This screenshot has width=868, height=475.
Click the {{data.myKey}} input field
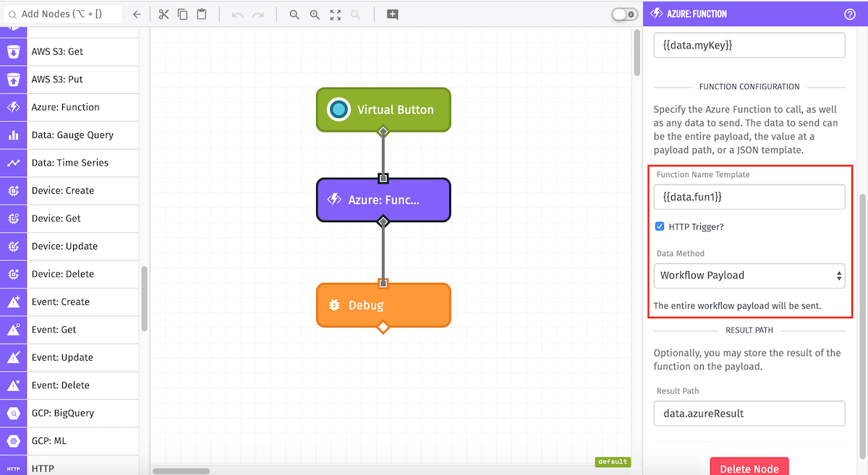click(x=749, y=45)
